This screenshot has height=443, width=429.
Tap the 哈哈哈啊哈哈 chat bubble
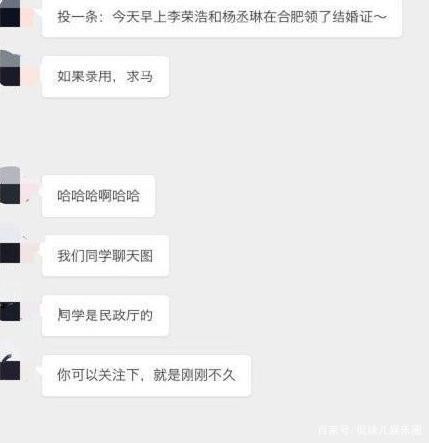click(98, 196)
